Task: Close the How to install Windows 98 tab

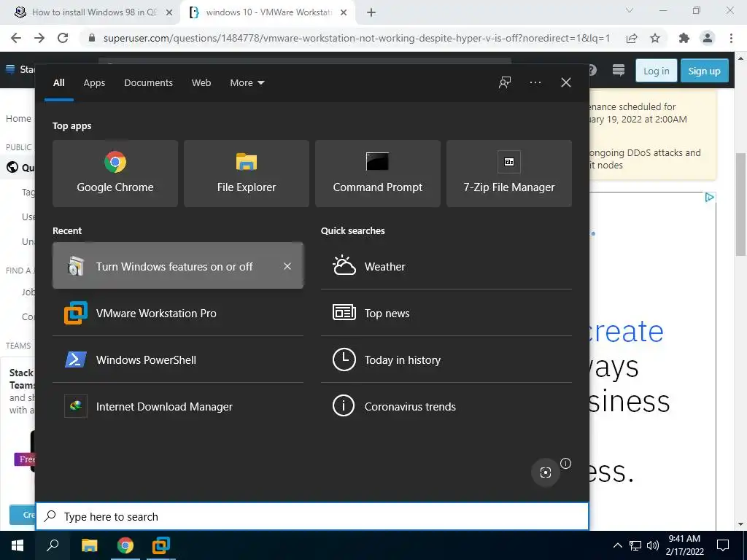Action: [x=169, y=13]
